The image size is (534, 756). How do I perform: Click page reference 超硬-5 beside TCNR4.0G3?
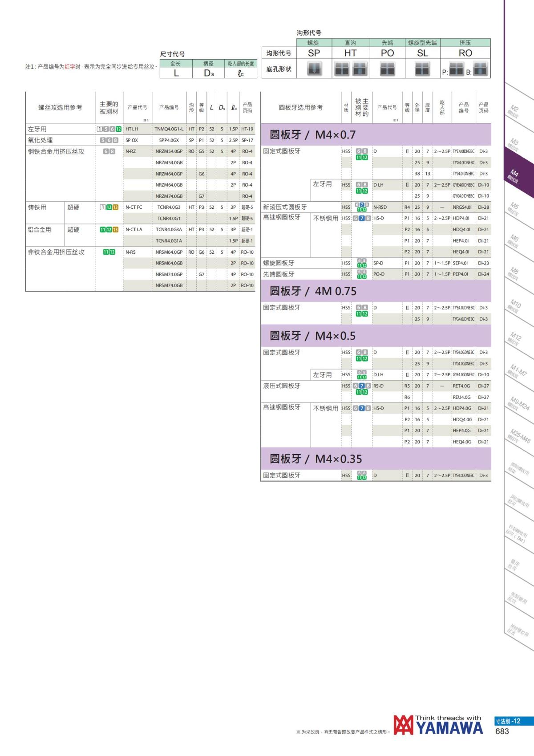tap(247, 207)
